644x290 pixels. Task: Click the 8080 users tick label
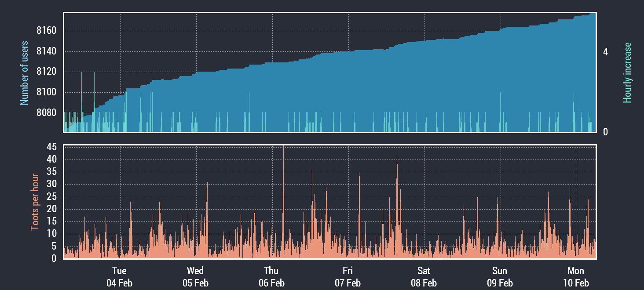point(46,112)
